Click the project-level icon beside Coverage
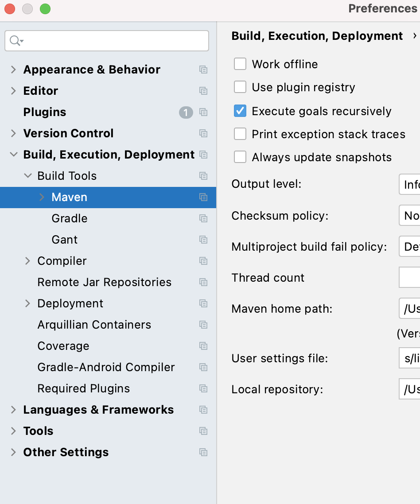 [x=203, y=346]
